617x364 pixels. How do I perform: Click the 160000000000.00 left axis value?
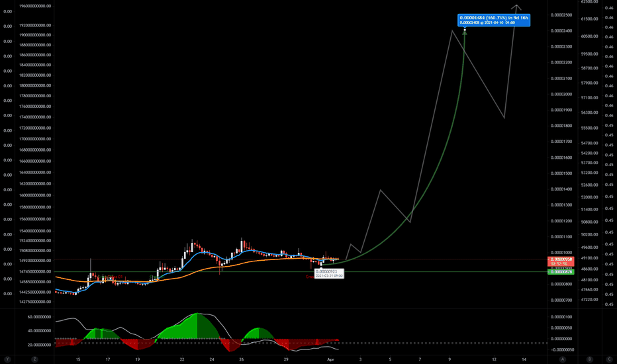pyautogui.click(x=35, y=195)
